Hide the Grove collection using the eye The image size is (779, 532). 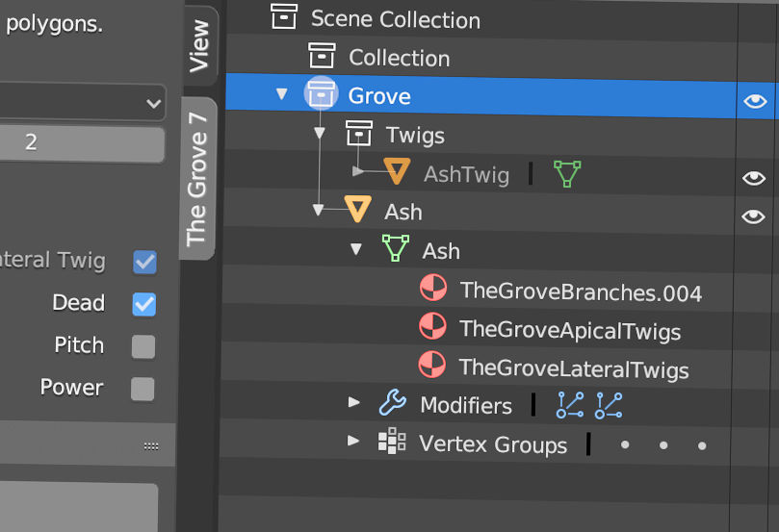pyautogui.click(x=755, y=101)
